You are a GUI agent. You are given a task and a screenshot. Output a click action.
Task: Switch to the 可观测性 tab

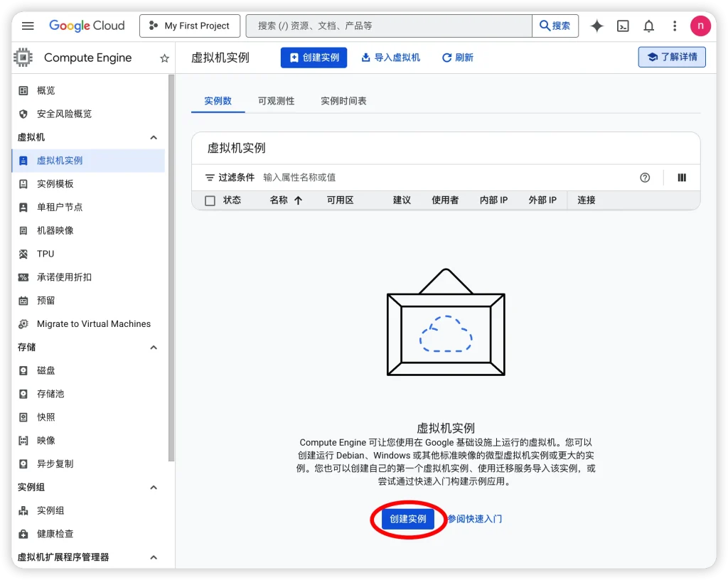tap(276, 100)
